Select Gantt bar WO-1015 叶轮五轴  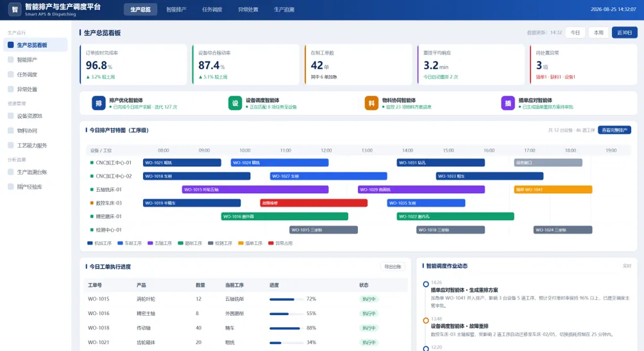(x=255, y=189)
